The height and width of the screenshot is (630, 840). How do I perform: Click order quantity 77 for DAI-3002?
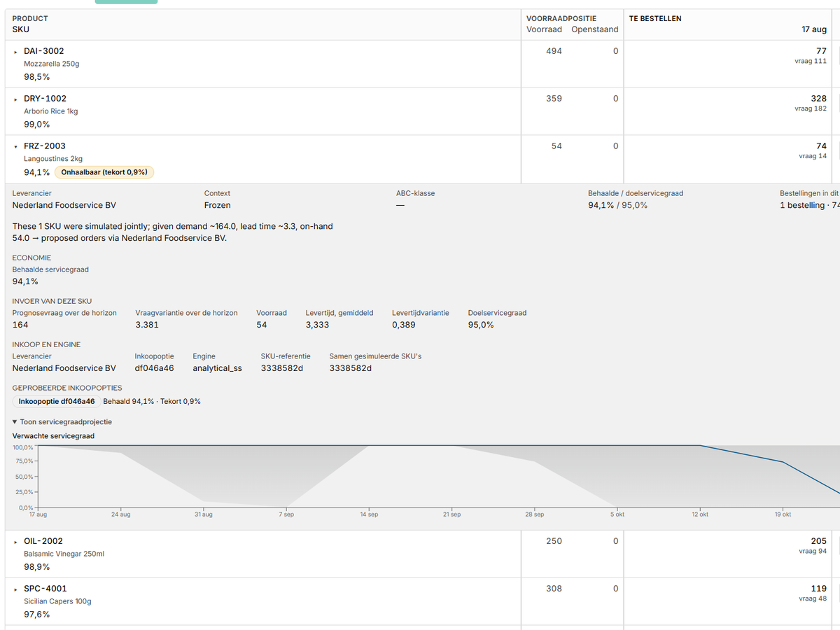point(821,51)
